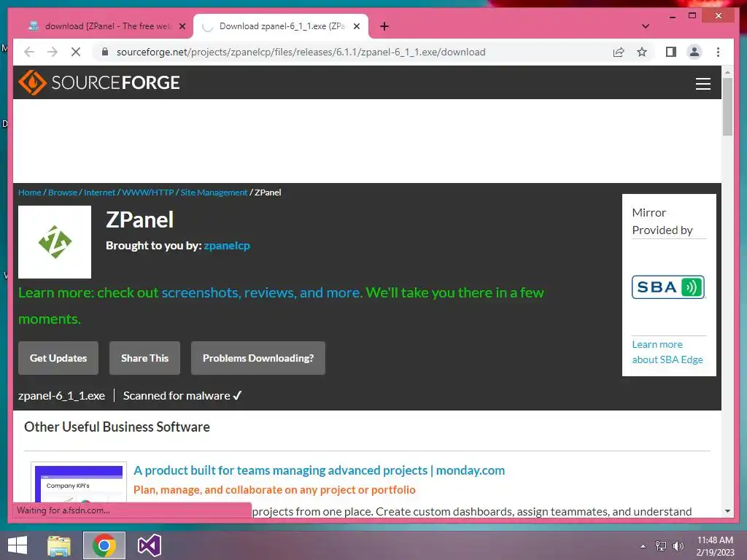Go forward in browser history

[53, 52]
